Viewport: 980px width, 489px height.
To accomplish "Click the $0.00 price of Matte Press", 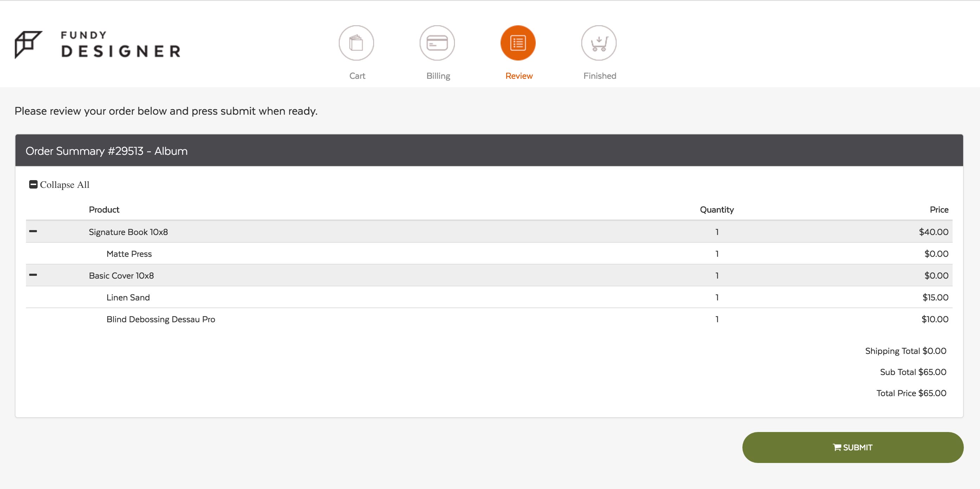I will pos(936,254).
